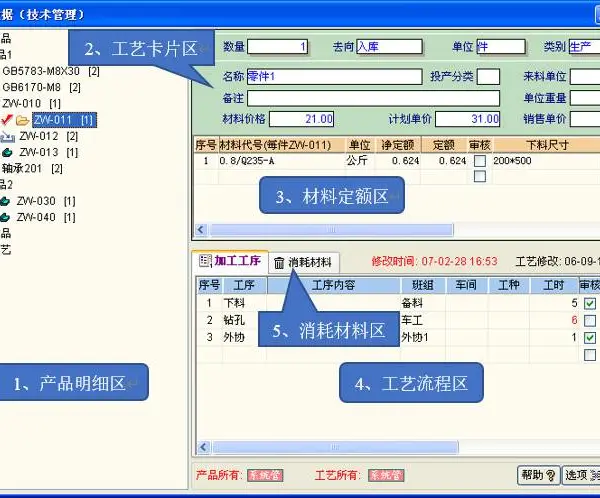Select tree item ZW-030 [1]
This screenshot has height=498, width=600.
(46, 201)
